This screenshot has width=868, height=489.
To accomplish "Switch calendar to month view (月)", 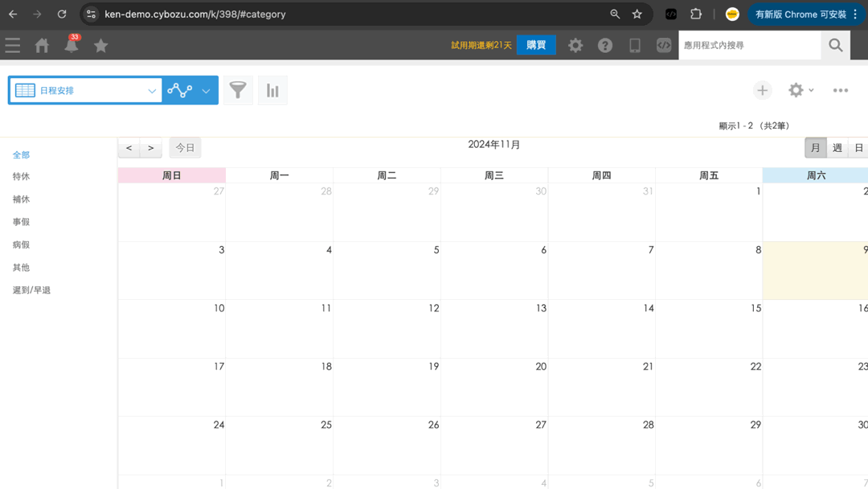I will click(x=815, y=148).
